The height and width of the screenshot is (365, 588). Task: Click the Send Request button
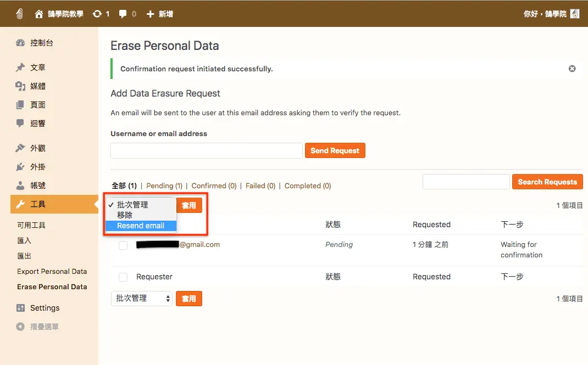tap(335, 150)
